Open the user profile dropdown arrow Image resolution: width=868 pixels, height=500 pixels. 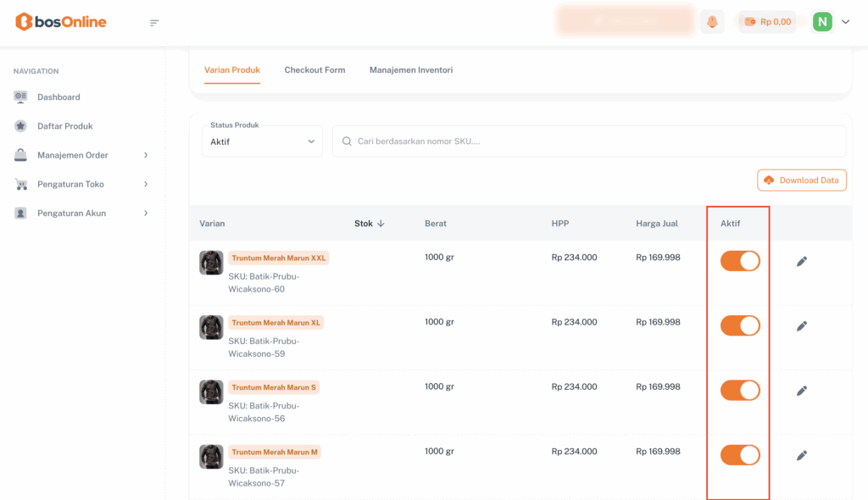pos(845,22)
